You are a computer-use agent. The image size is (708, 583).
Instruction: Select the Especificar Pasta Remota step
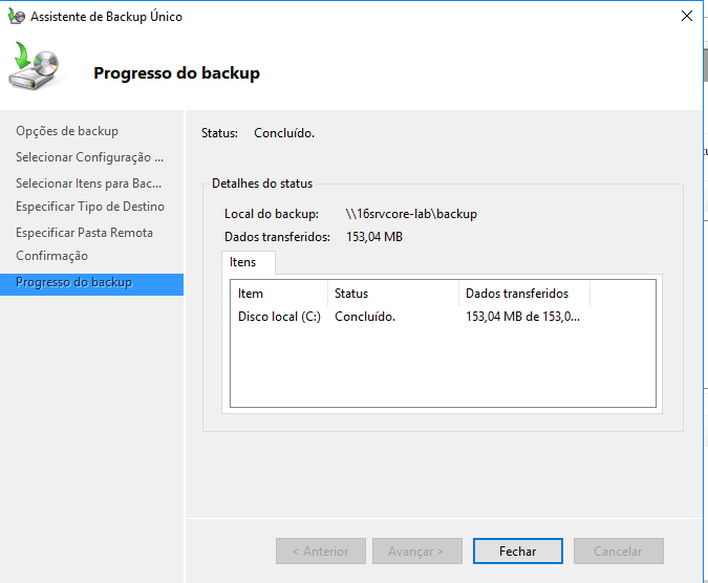(84, 233)
